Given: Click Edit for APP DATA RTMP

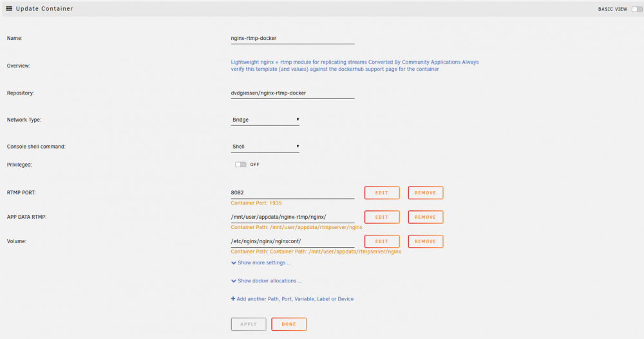Looking at the screenshot, I should click(x=382, y=217).
